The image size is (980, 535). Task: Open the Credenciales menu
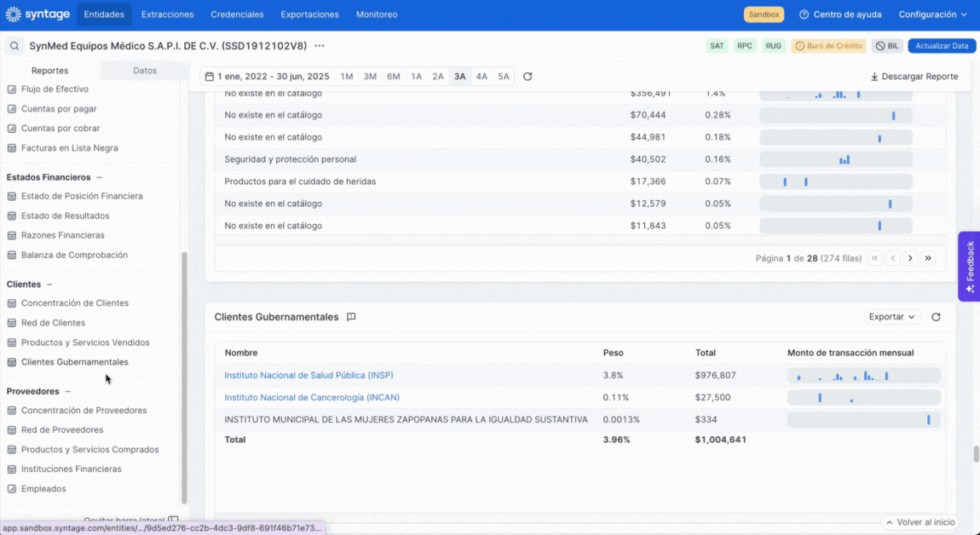click(237, 14)
